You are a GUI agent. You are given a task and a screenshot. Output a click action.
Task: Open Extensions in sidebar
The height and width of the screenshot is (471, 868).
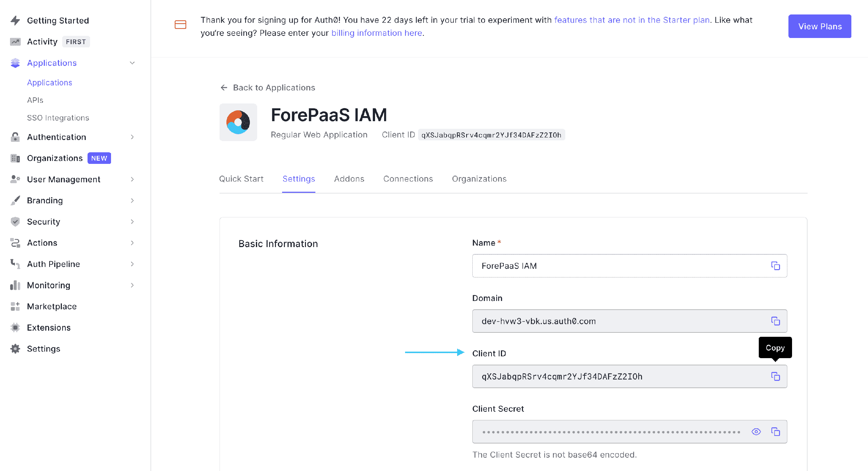49,327
